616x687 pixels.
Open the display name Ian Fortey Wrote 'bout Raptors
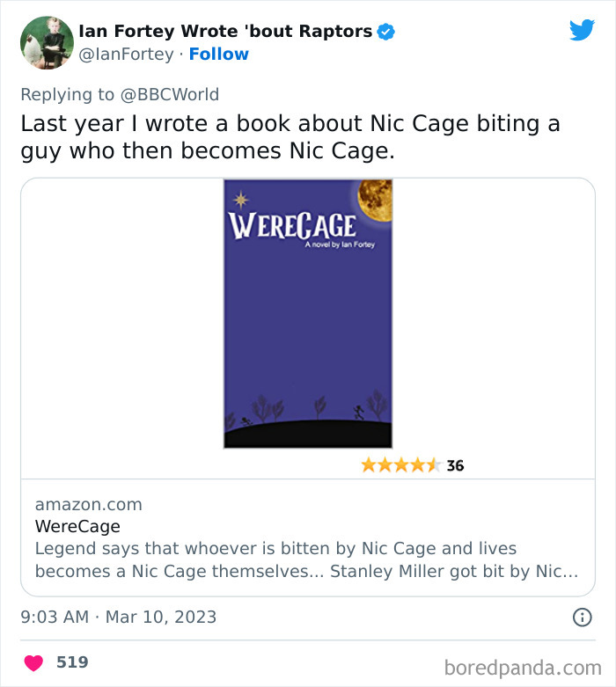pyautogui.click(x=225, y=32)
